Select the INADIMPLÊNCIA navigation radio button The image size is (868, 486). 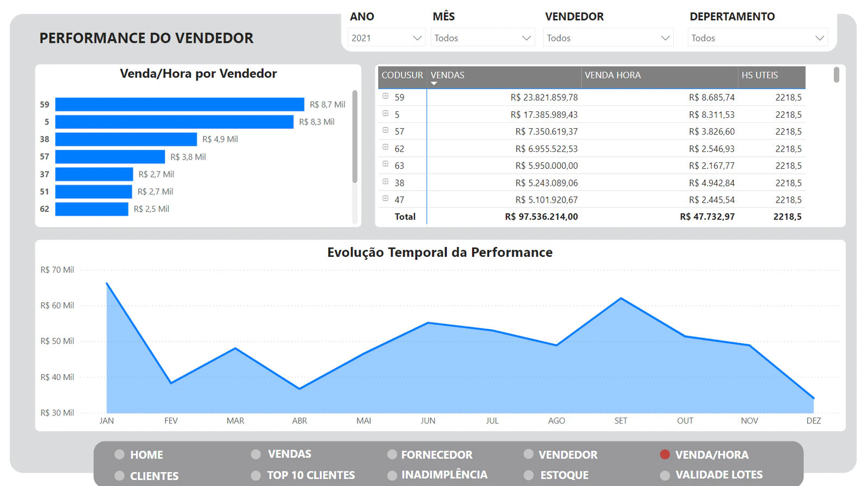pos(392,475)
